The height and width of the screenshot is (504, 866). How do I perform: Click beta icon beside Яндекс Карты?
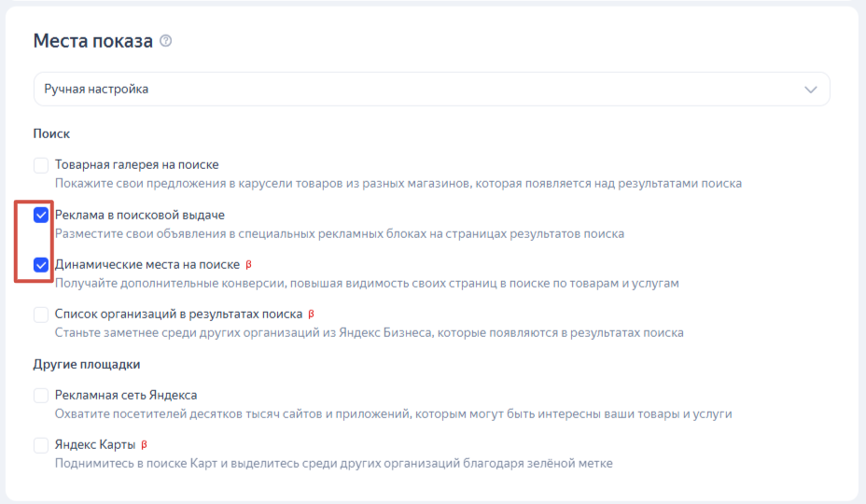tap(144, 444)
